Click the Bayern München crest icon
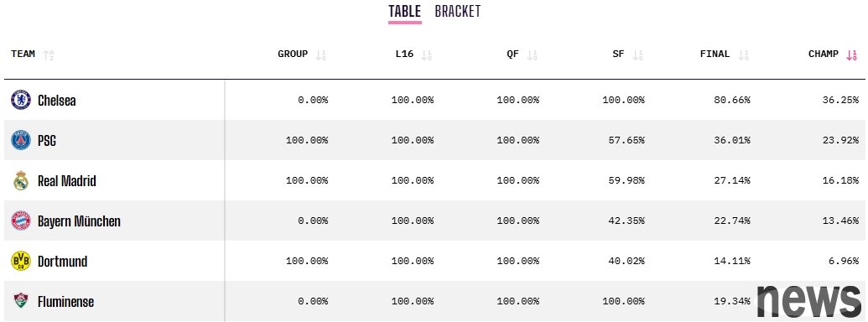Image resolution: width=868 pixels, height=322 pixels. pos(21,221)
